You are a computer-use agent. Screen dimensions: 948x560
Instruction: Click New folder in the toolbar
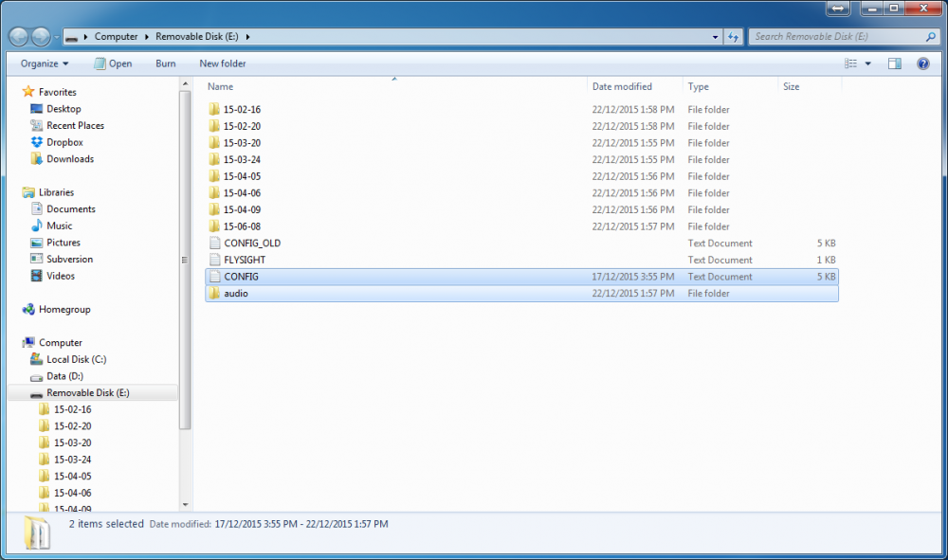[x=222, y=63]
